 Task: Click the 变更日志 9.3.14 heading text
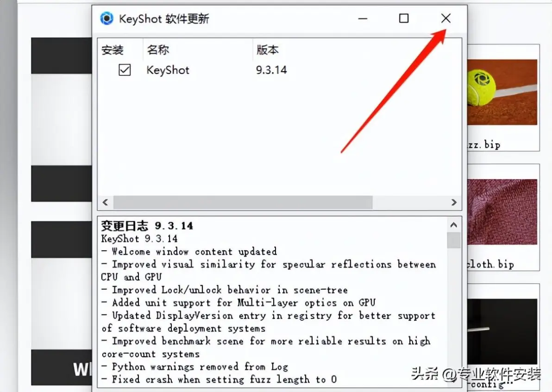click(147, 225)
